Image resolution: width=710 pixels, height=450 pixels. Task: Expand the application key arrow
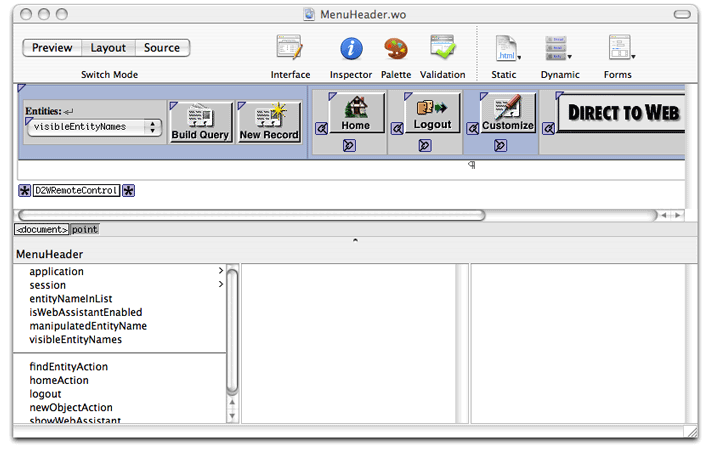coord(220,271)
